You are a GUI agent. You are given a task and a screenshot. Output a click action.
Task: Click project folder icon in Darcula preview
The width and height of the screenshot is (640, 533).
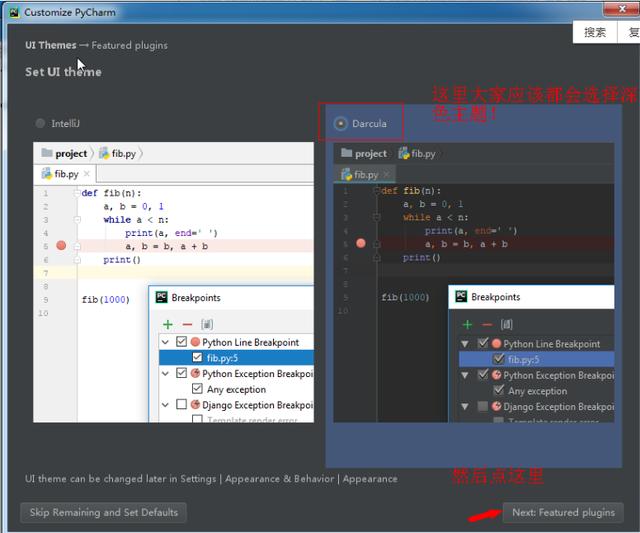[347, 153]
